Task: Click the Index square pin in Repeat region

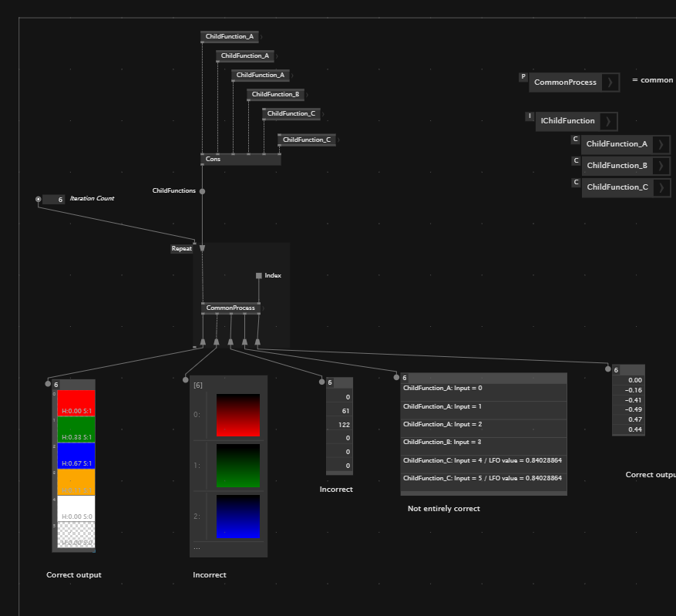Action: click(x=259, y=275)
